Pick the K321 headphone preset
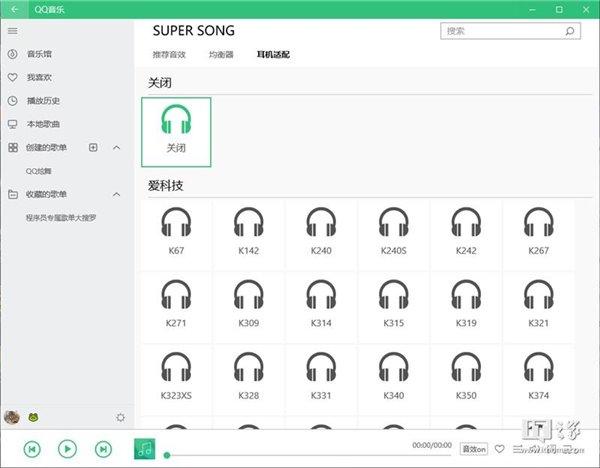 pyautogui.click(x=538, y=307)
